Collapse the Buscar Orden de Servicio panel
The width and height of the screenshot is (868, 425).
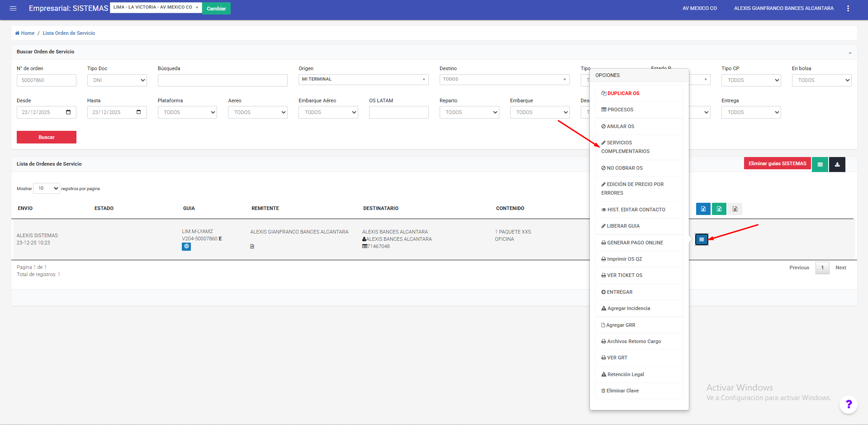849,53
